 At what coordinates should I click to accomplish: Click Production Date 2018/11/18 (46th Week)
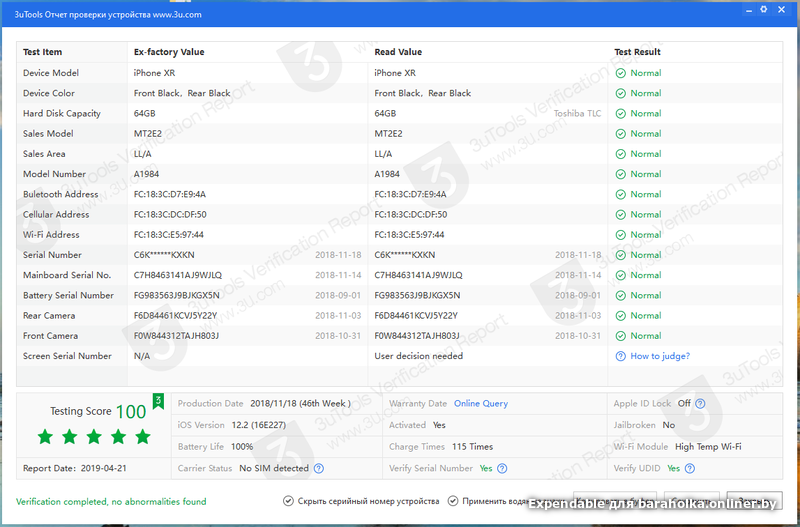coord(301,404)
